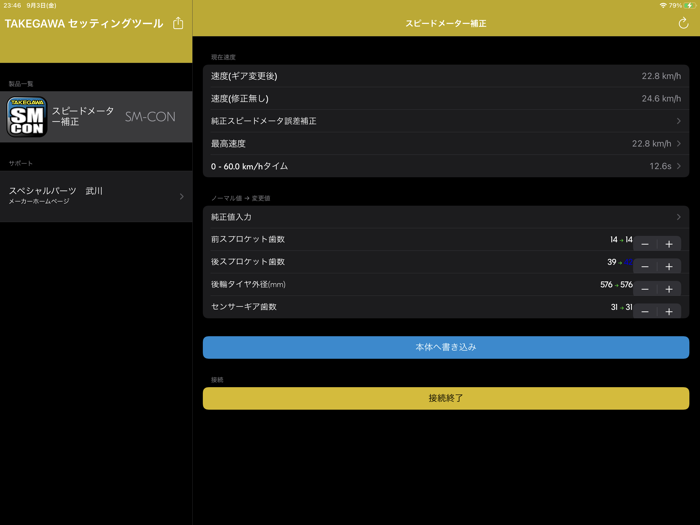Open 0 - 60.0 km/hタイム row
Viewport: 700px width, 525px height.
pyautogui.click(x=446, y=166)
